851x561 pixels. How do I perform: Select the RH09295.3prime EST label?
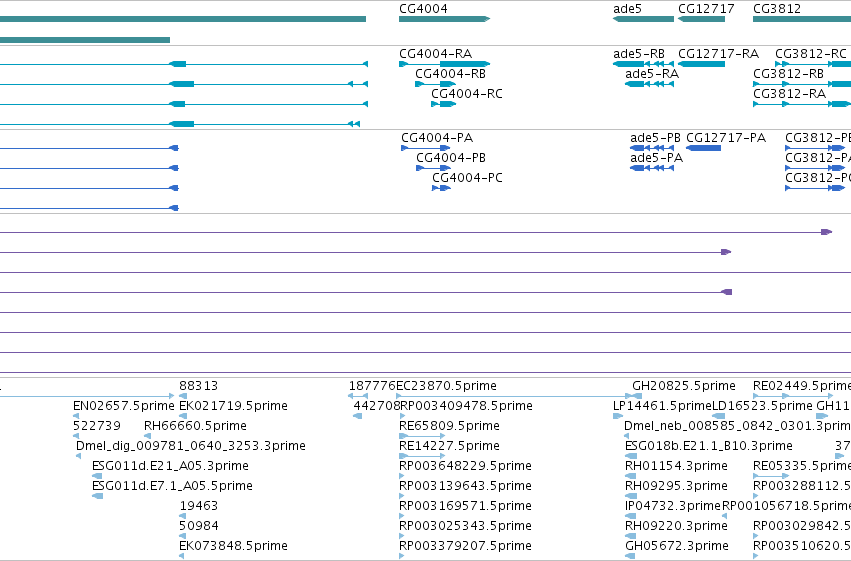coord(676,486)
